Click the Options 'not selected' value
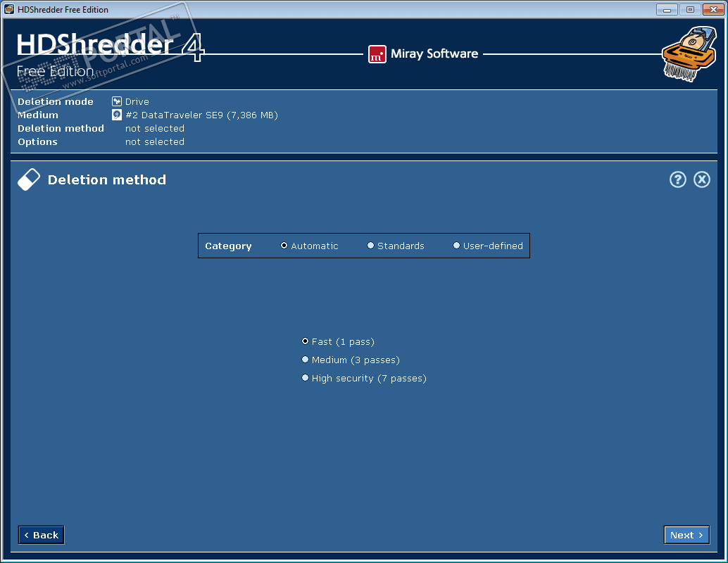 155,142
